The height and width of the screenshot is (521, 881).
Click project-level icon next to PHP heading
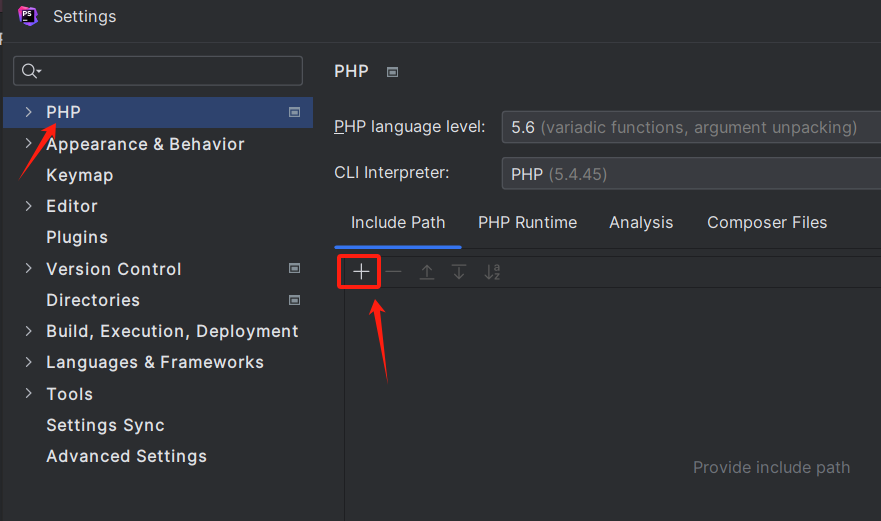(x=392, y=72)
